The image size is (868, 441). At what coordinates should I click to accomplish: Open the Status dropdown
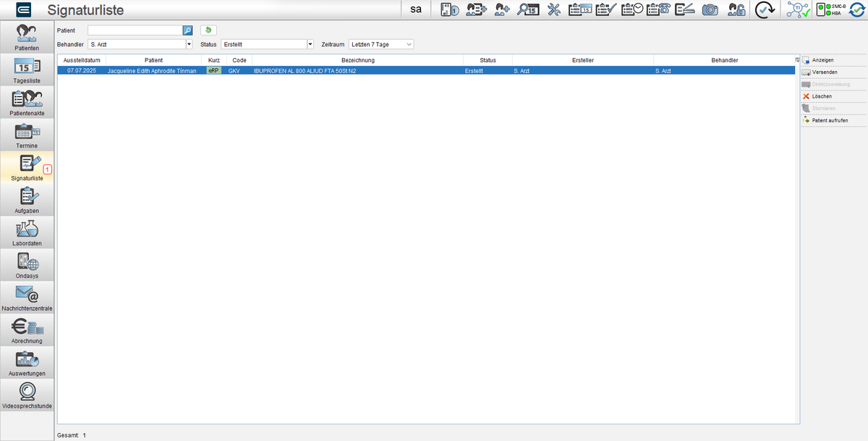310,44
